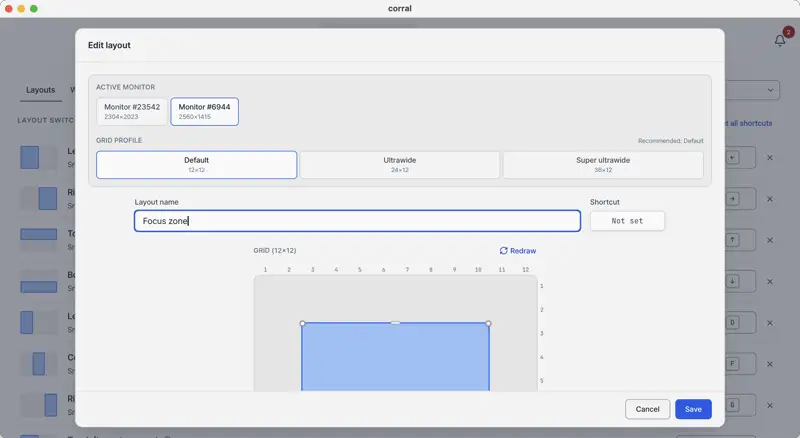Cancel the Edit layout dialog
Viewport: 800px width, 438px height.
coord(647,409)
